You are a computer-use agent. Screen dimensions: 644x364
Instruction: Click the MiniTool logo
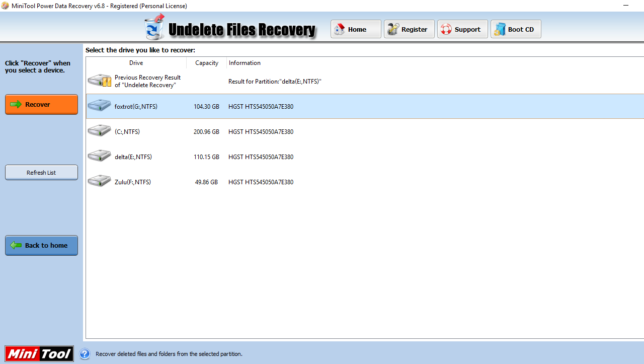39,354
